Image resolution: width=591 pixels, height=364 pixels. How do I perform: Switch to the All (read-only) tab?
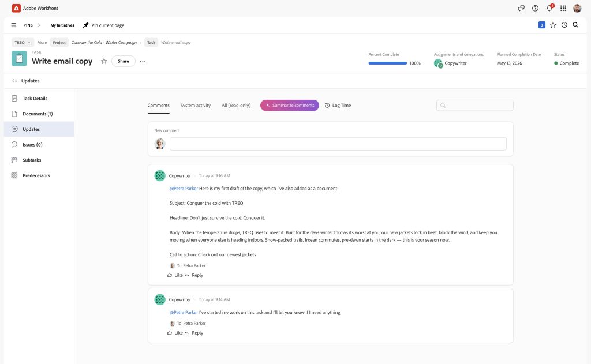[236, 106]
